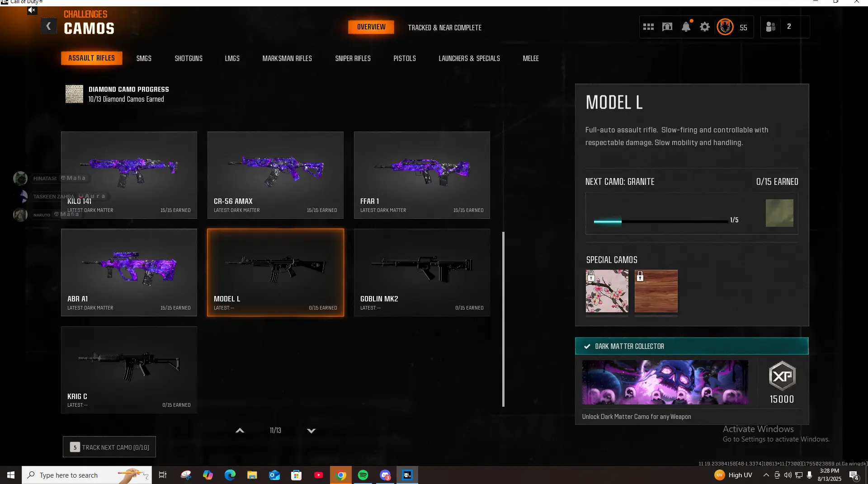The height and width of the screenshot is (484, 868).
Task: Open Microsoft Edge from the taskbar
Action: tap(230, 475)
